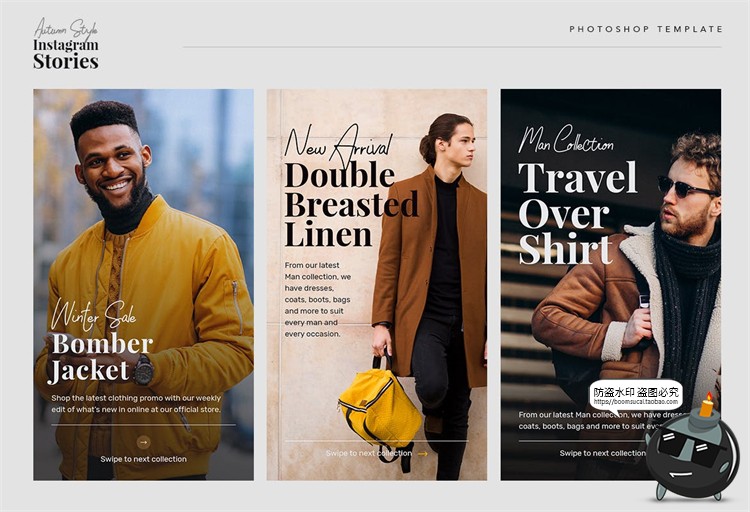The width and height of the screenshot is (750, 512).
Task: Click the Swipe to next collection text in middle story
Action: tap(369, 453)
